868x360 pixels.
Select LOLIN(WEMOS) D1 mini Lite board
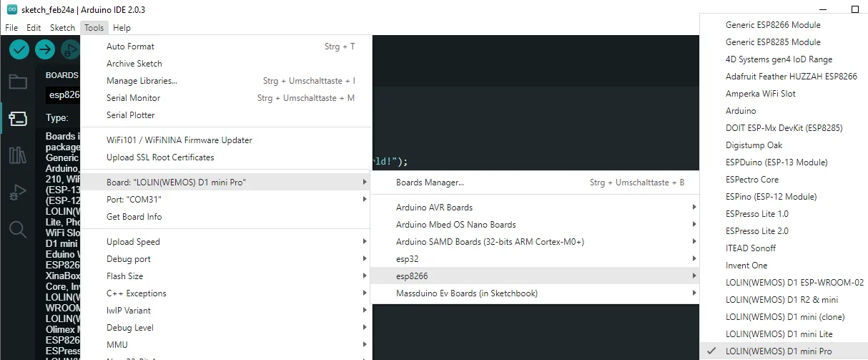[x=779, y=334]
